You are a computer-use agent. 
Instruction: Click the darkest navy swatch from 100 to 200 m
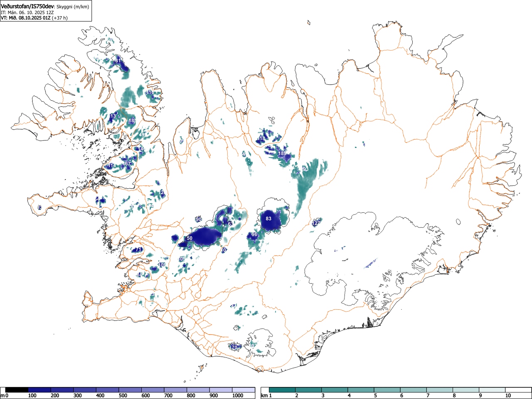(39, 390)
